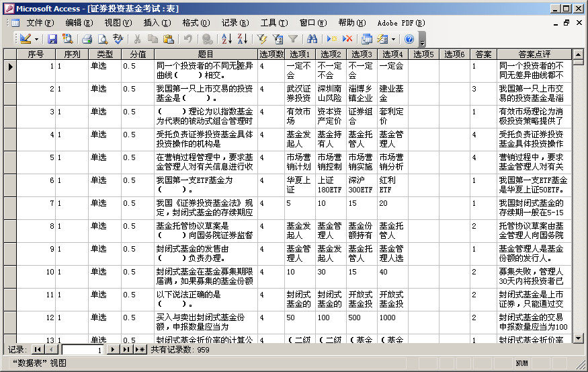Viewport: 588px width, 372px height.
Task: Go to previous record navigation button
Action: pos(51,350)
